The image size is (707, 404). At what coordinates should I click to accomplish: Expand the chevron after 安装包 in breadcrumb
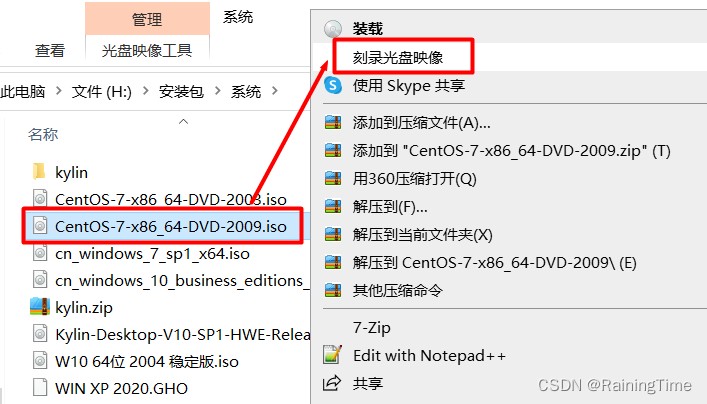(218, 91)
